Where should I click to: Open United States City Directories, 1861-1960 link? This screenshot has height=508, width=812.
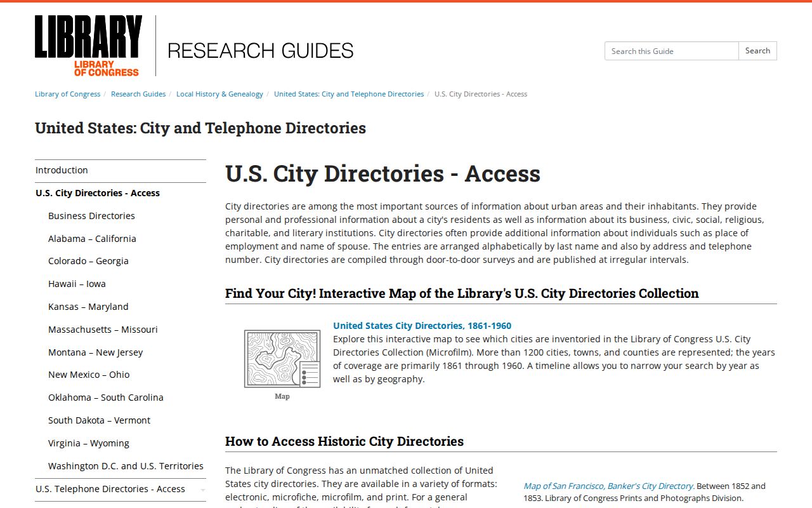(422, 326)
